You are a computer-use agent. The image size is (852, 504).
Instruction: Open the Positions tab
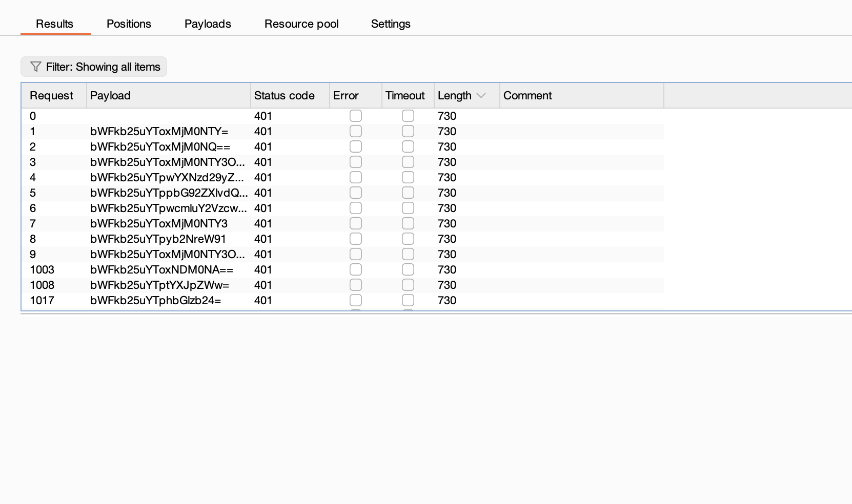click(x=129, y=24)
